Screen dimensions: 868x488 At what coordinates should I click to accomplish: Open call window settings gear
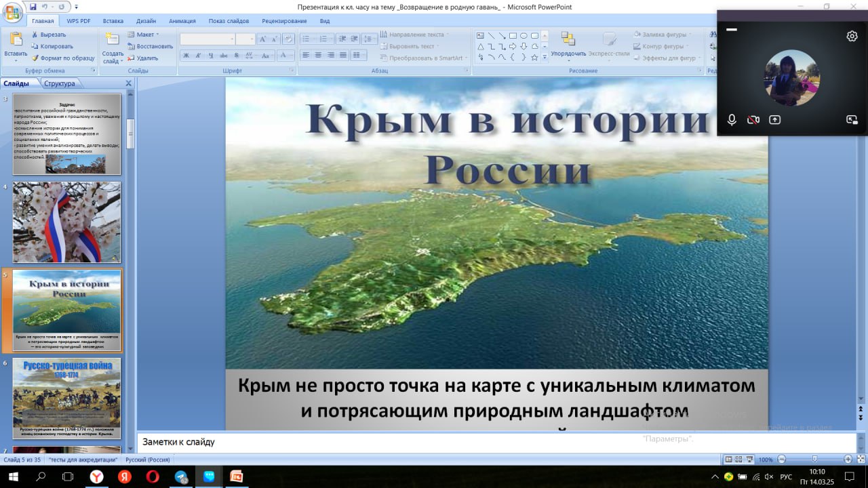(852, 36)
